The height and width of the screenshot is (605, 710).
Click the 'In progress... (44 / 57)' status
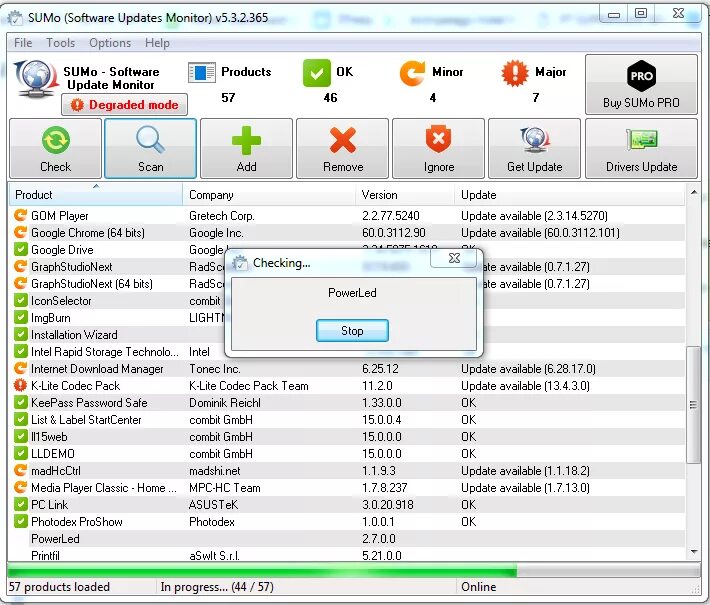(217, 587)
